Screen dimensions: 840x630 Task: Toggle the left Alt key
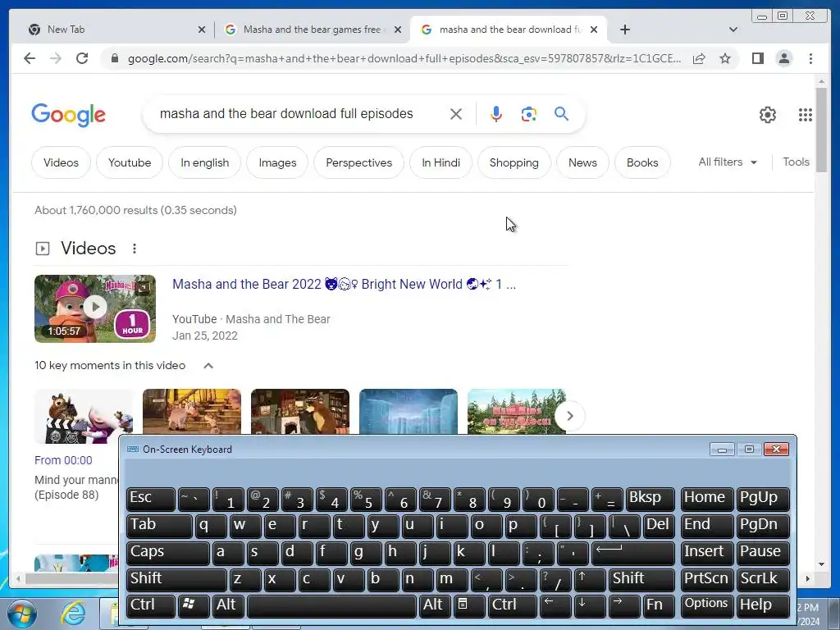[x=228, y=605]
